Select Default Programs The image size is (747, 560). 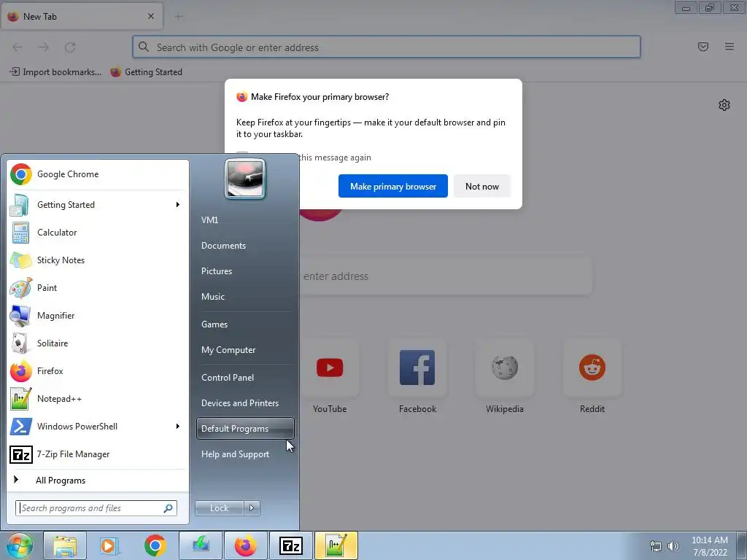[x=245, y=429]
